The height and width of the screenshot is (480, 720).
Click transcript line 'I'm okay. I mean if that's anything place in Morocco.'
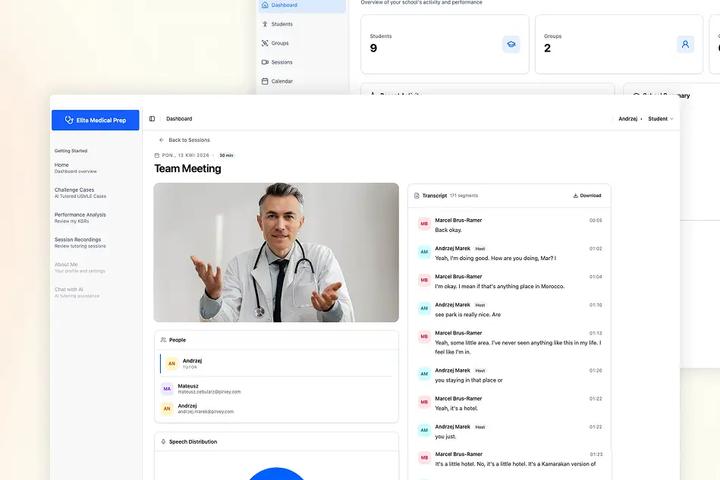coord(500,286)
